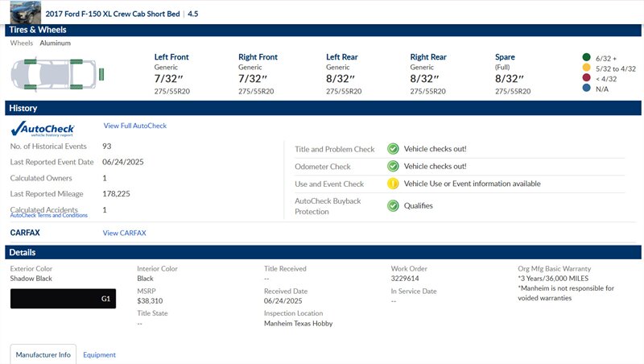The width and height of the screenshot is (644, 364).
Task: Click the History section header
Action: 323,108
